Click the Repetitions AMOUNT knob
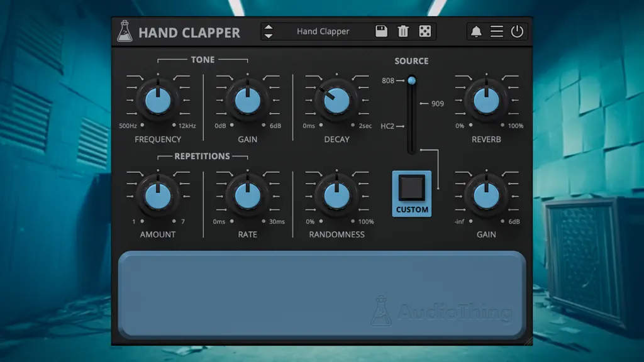Image resolution: width=644 pixels, height=362 pixels. pyautogui.click(x=158, y=196)
